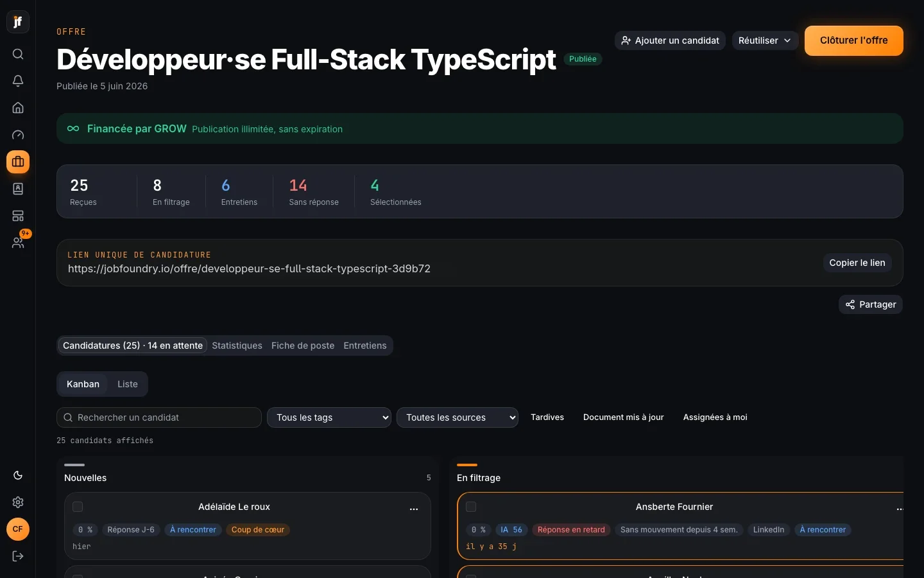Click Nouvelles column header
Image resolution: width=924 pixels, height=578 pixels.
(85, 478)
